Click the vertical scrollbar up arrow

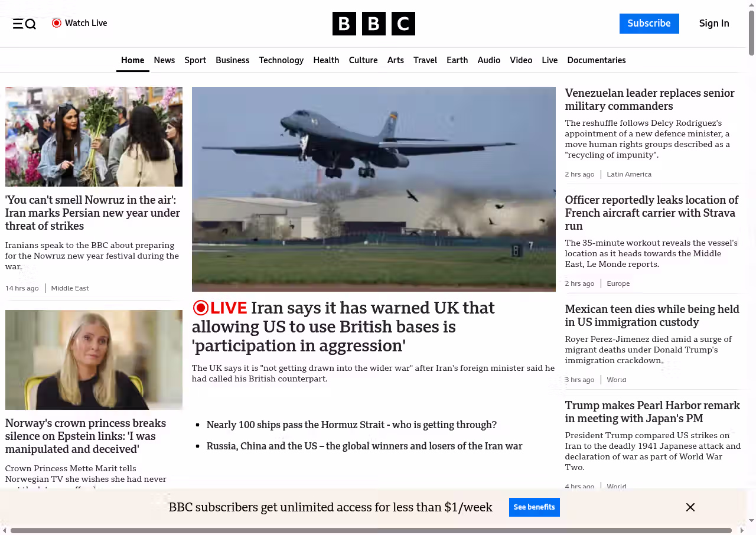pyautogui.click(x=751, y=5)
